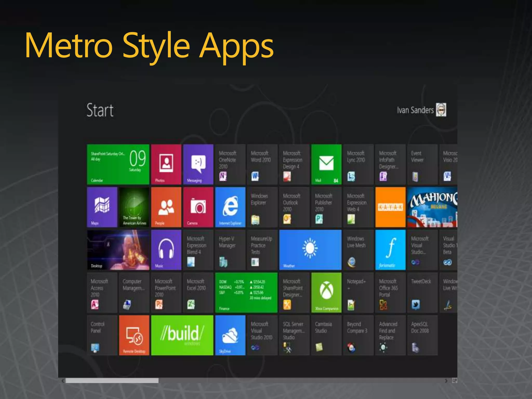Open the Notepad++ tile
The image size is (532, 399).
[358, 292]
